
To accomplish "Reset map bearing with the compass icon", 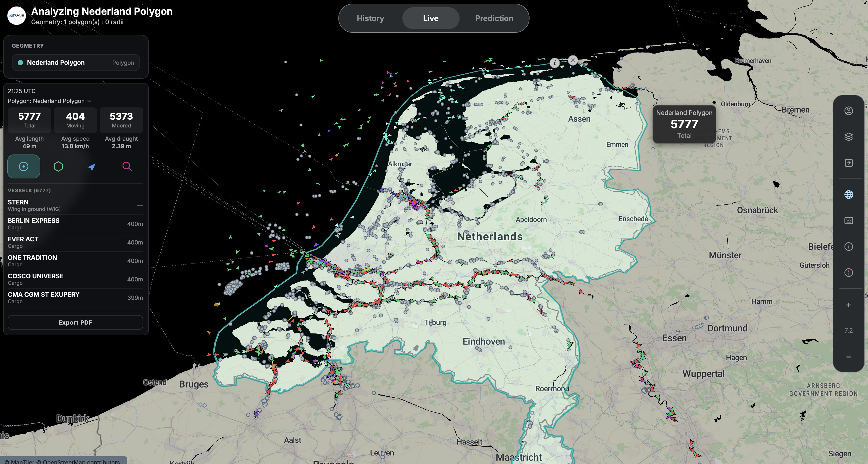I will (x=848, y=273).
